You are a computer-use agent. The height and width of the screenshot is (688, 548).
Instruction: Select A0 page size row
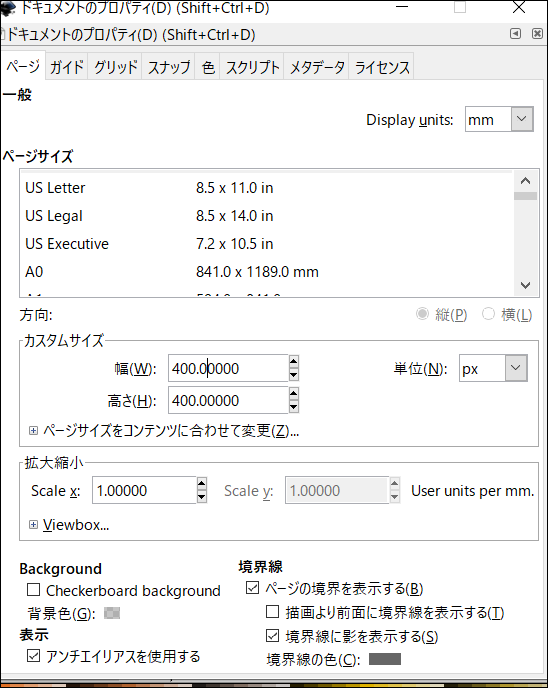(x=266, y=272)
